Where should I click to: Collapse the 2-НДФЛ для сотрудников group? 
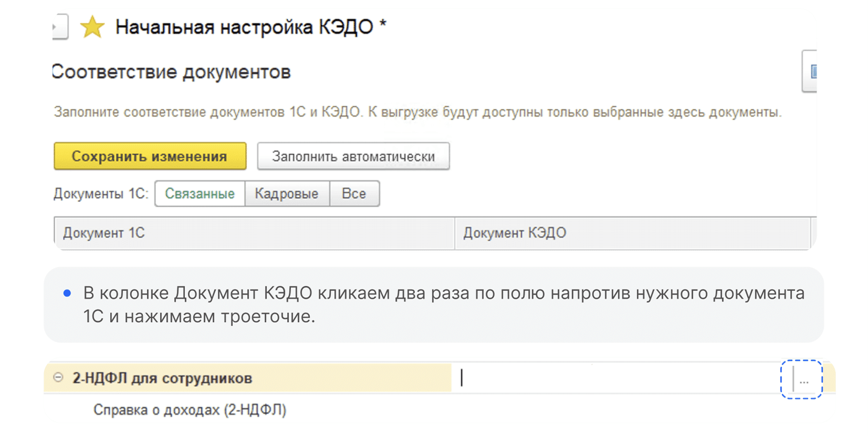click(x=58, y=377)
